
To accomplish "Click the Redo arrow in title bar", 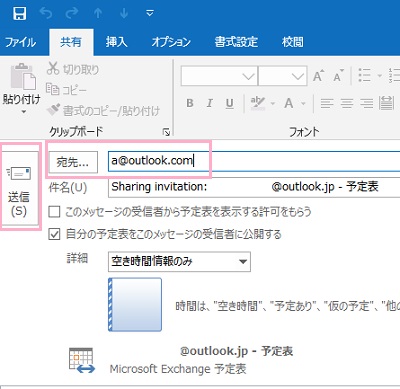I will click(72, 13).
